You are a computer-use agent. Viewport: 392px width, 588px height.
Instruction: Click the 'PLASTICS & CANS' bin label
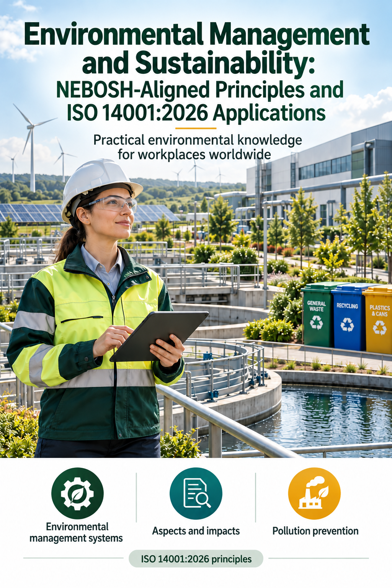click(380, 311)
